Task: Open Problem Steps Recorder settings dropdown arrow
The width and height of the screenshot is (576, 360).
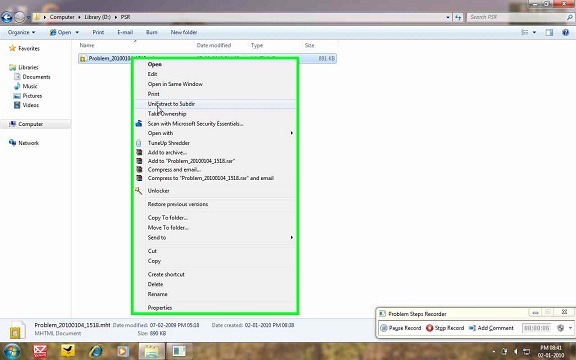Action: [570, 328]
